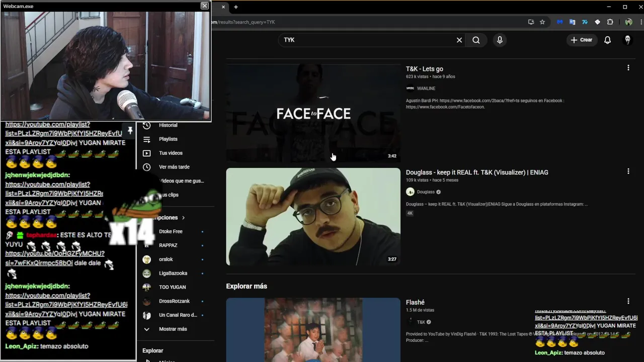Screen dimensions: 644x362
Task: Click the Playlists sidebar icon
Action: pos(146,139)
